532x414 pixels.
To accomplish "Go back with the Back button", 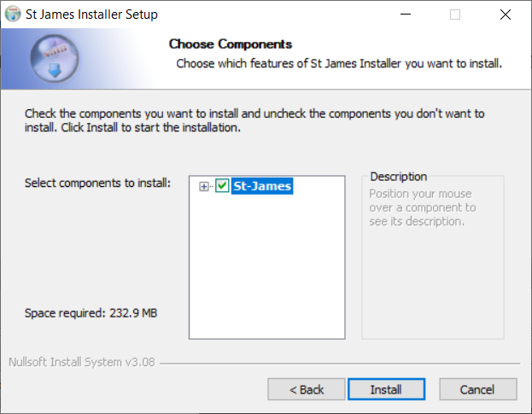I will point(307,389).
